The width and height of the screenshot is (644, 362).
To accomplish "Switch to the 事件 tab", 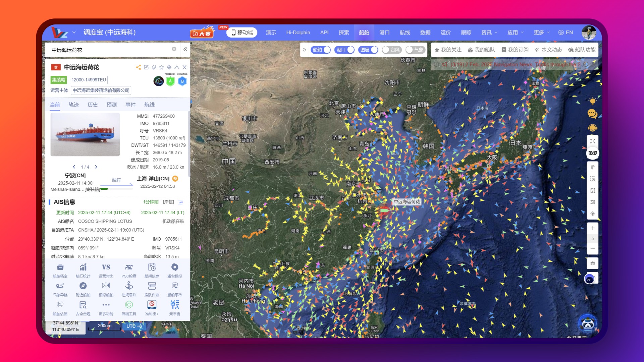I will click(x=130, y=105).
